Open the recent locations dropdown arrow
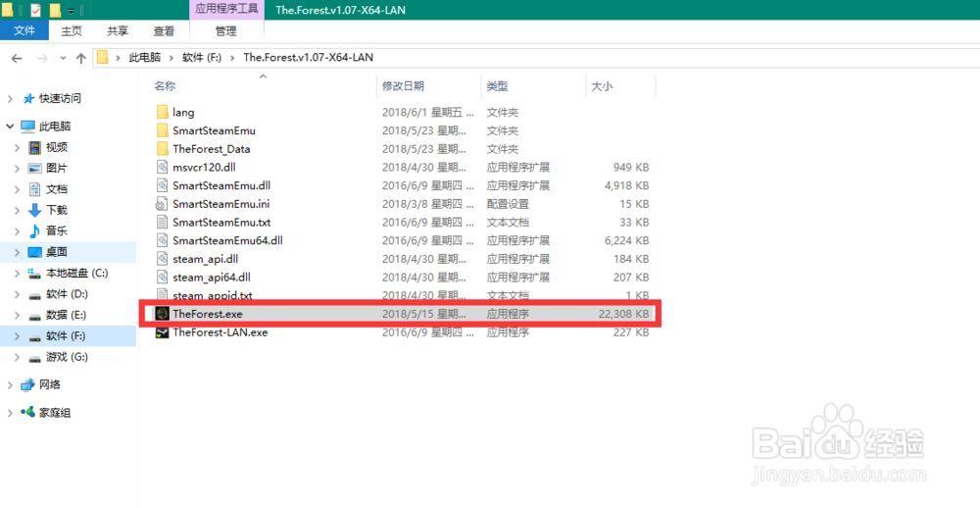 tap(63, 58)
